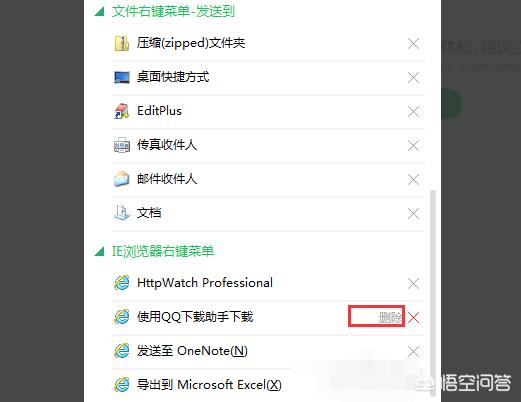Click the 邮件收件人 mail envelope icon

[122, 179]
